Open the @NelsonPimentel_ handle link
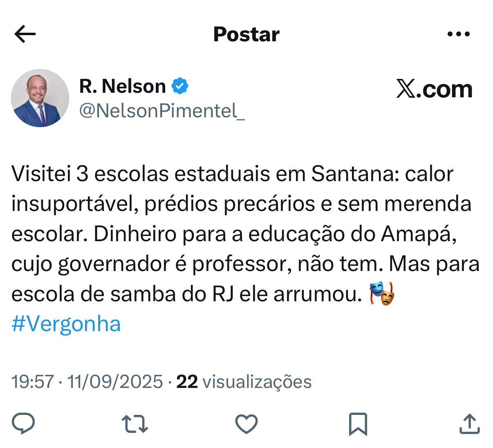493x448 pixels. [162, 110]
